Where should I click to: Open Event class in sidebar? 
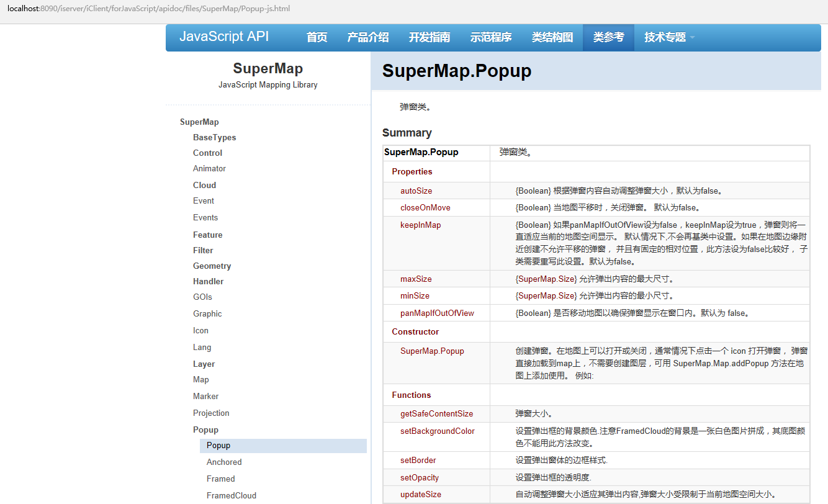point(204,201)
